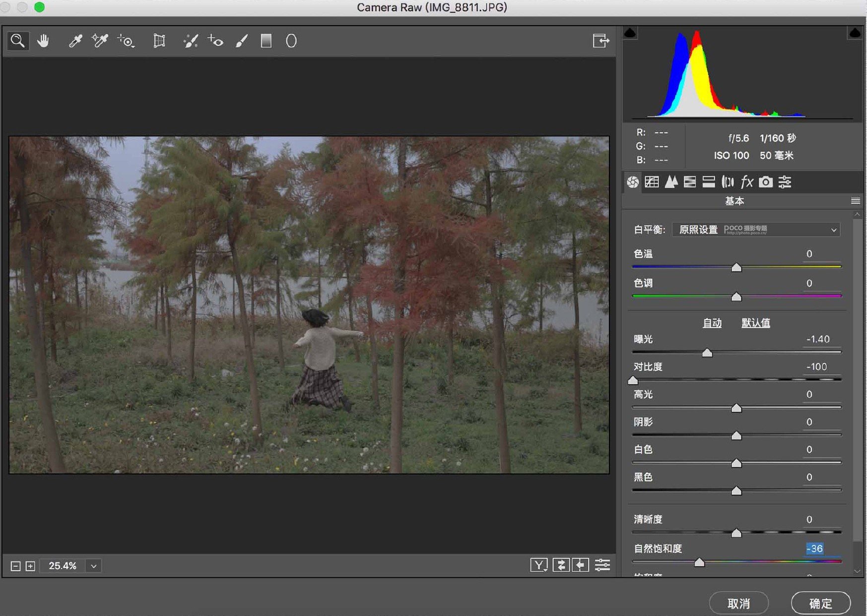The image size is (867, 616).
Task: Pick the White Balance eyedropper tool
Action: [x=75, y=41]
